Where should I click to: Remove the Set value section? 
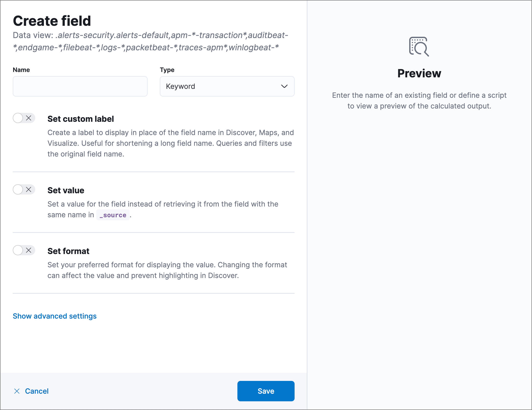coord(29,190)
